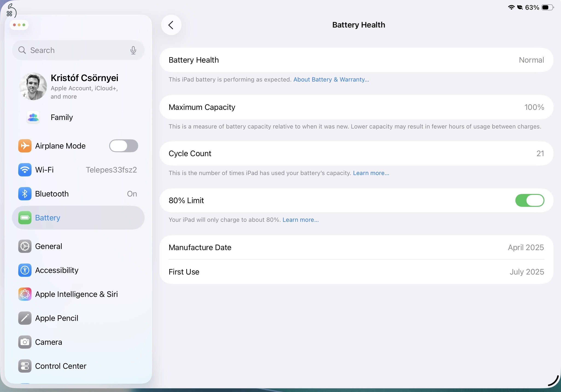561x392 pixels.
Task: Turn on Airplane Mode switch
Action: (x=123, y=146)
